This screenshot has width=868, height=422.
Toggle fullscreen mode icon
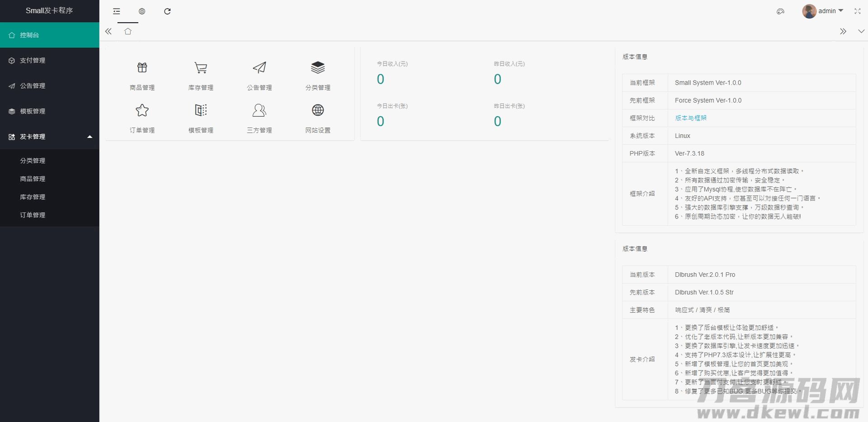pyautogui.click(x=857, y=11)
